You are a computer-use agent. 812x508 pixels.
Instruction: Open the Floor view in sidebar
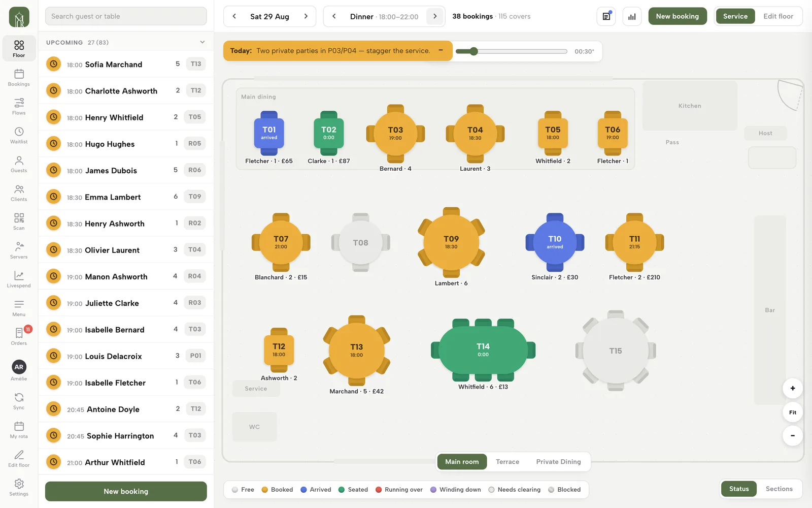click(19, 48)
